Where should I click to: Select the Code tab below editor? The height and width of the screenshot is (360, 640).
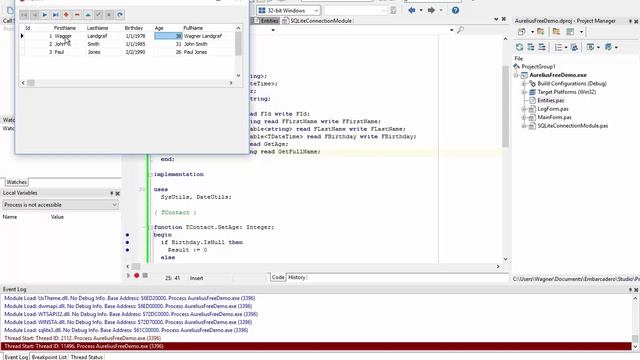278,278
